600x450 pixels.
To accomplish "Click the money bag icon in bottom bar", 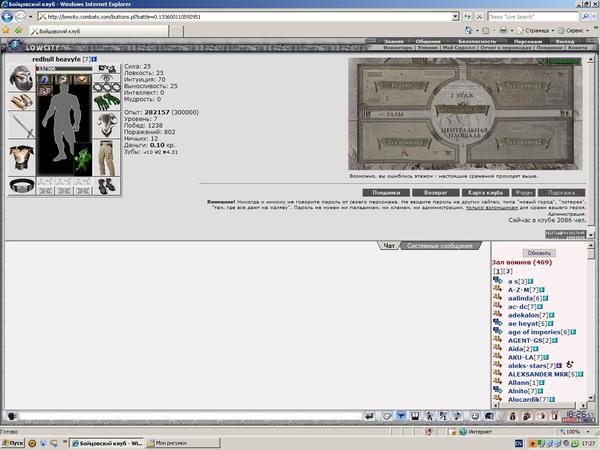I will tap(513, 416).
